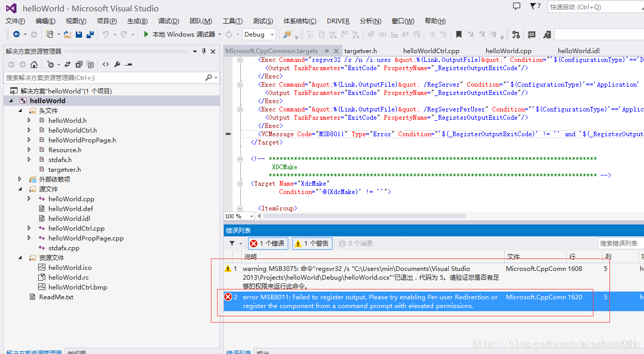This screenshot has width=644, height=354.
Task: Toggle the 1 个错误 errors filter
Action: [x=267, y=244]
